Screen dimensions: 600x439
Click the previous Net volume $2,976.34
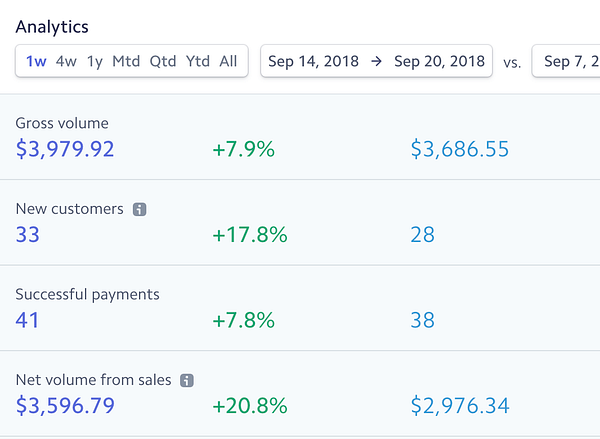pos(460,406)
